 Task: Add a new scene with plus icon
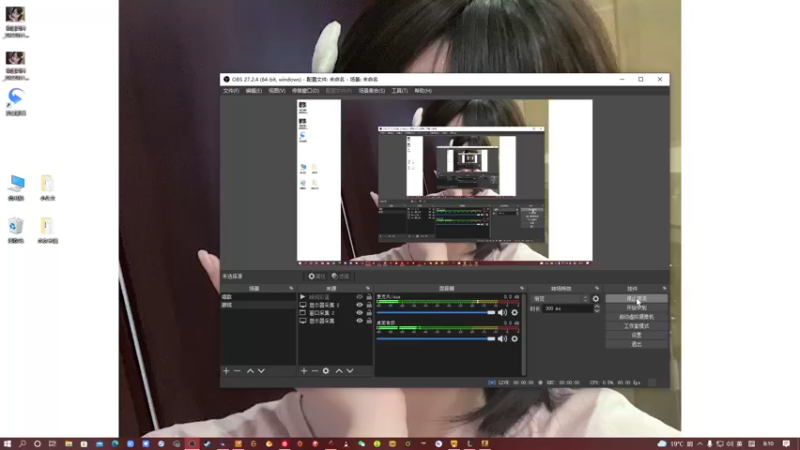[226, 371]
